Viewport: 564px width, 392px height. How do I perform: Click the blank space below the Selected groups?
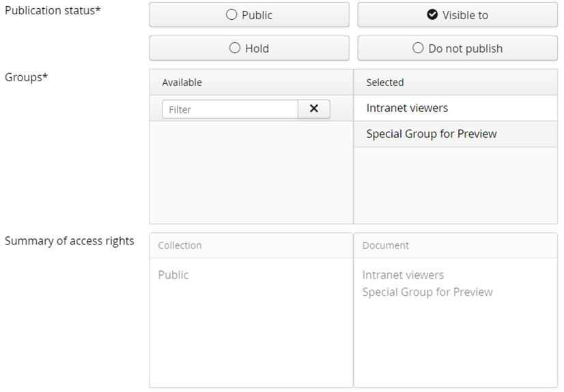coord(455,184)
